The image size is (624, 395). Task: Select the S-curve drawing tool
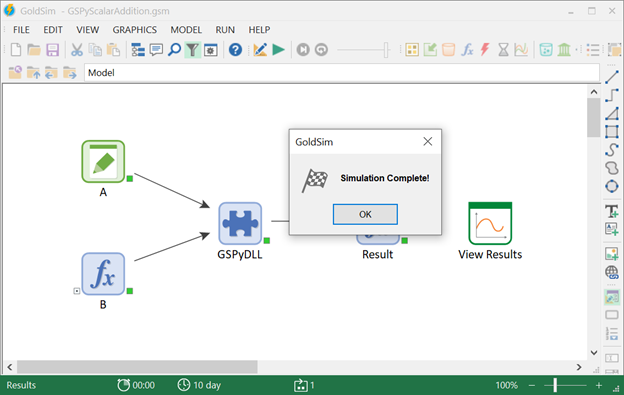pyautogui.click(x=612, y=150)
